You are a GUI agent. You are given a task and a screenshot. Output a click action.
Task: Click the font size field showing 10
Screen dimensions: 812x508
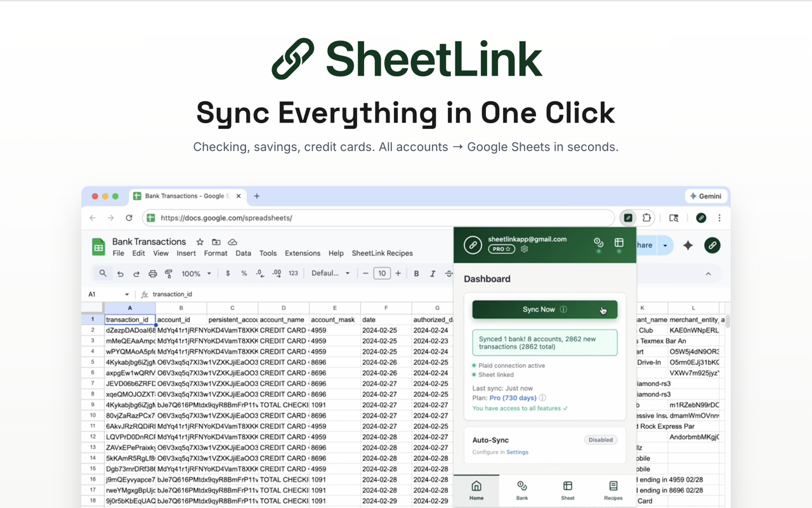(381, 274)
